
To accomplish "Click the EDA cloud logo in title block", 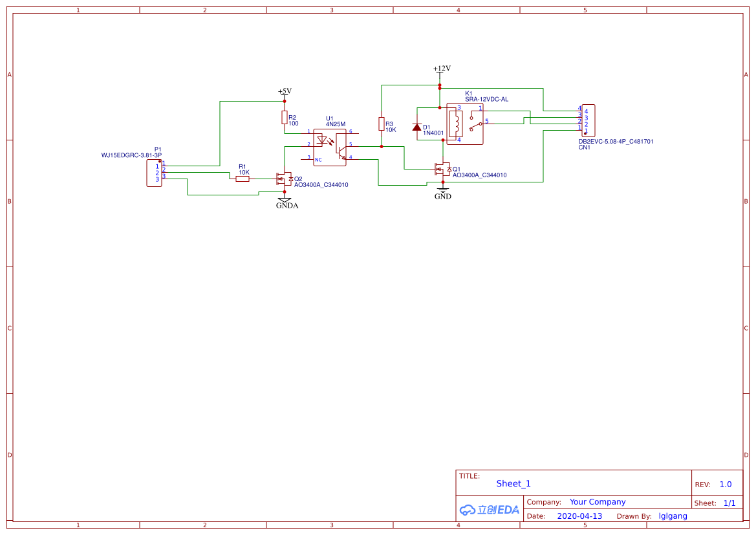I will [490, 510].
